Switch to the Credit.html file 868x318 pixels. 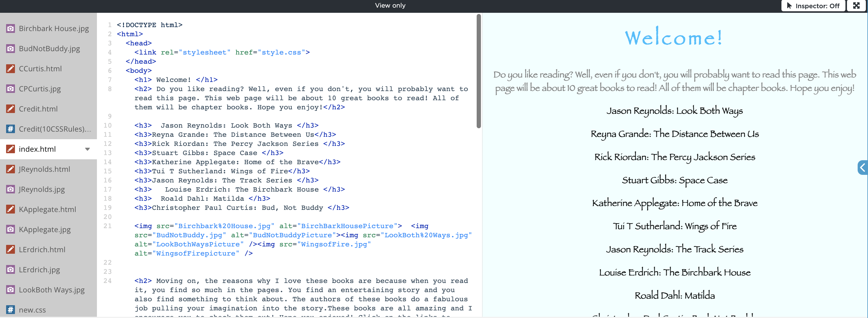[38, 109]
